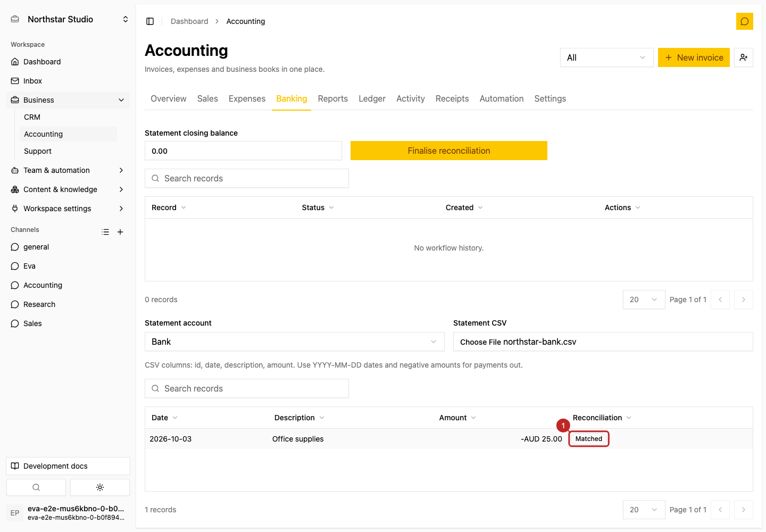The height and width of the screenshot is (532, 766).
Task: Sort by the Reconciliation column header
Action: 602,418
